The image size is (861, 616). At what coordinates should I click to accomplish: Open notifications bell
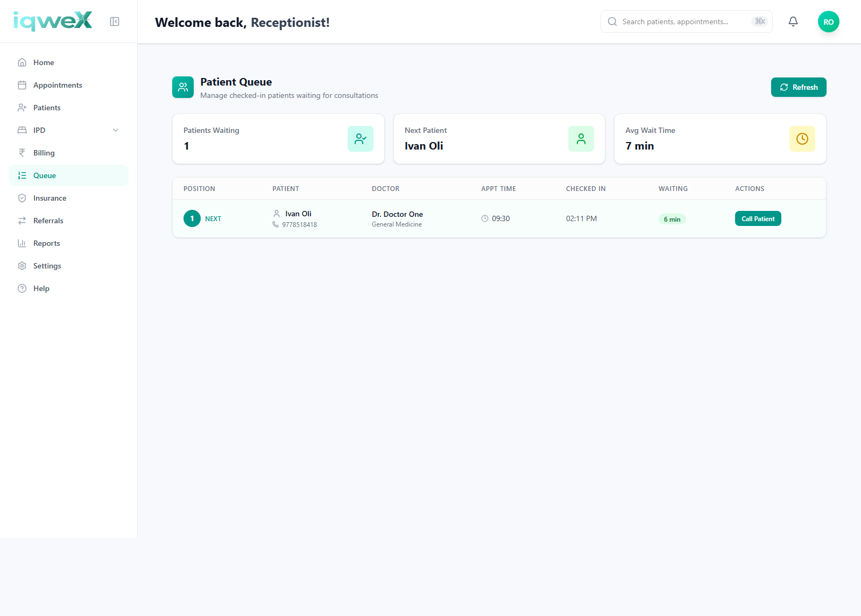pos(793,22)
